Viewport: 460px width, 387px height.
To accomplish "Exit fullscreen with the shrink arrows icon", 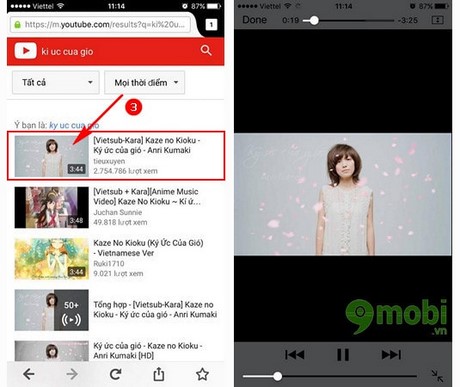I will point(437,376).
